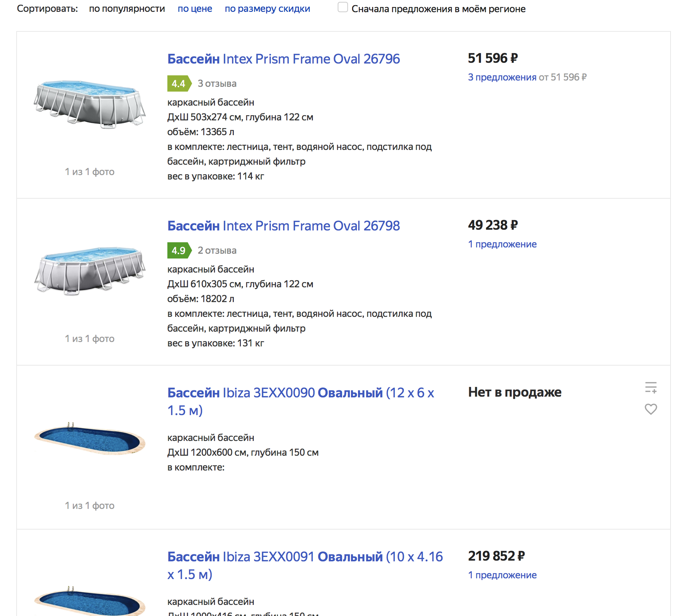Open Intex Prism Frame Oval 26798 product page
682x616 pixels.
283,226
